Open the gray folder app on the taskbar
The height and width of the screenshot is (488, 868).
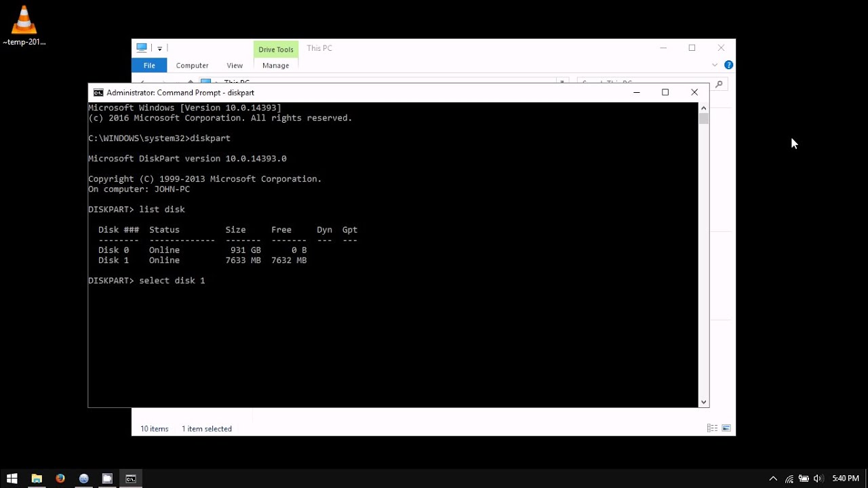point(107,479)
